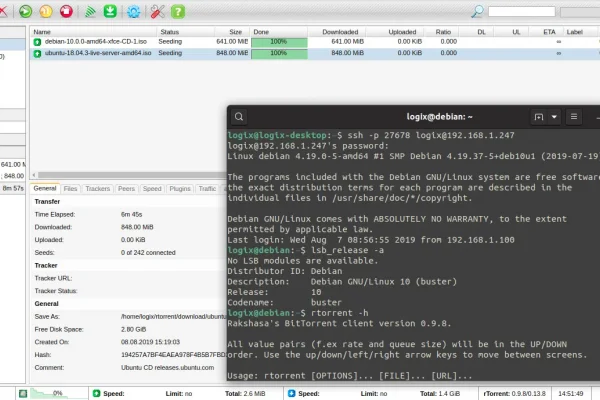Click the green download arrow toolbar icon
This screenshot has height=400, width=600.
110,11
